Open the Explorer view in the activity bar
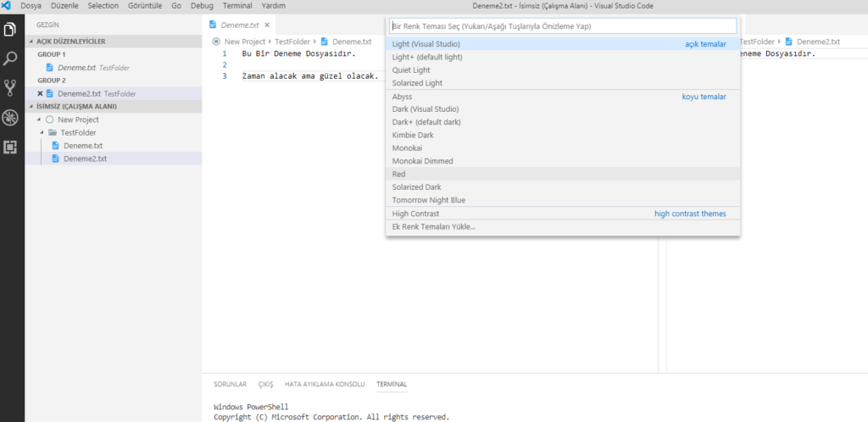The width and height of the screenshot is (868, 422). point(10,29)
